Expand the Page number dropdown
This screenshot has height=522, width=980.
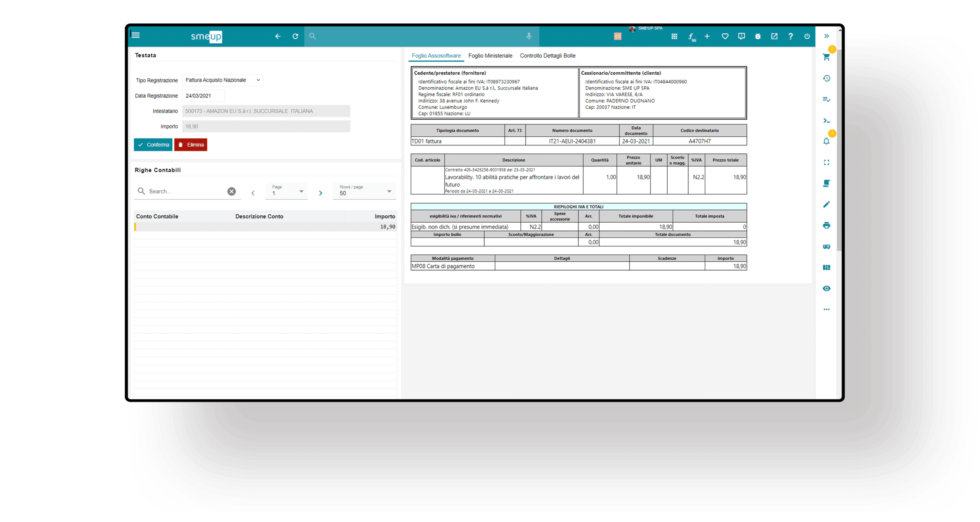click(x=287, y=191)
